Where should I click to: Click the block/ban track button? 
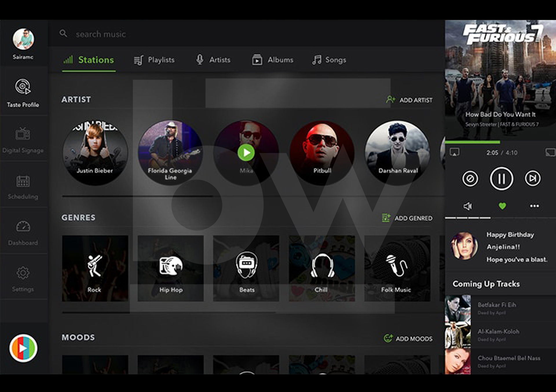[470, 178]
